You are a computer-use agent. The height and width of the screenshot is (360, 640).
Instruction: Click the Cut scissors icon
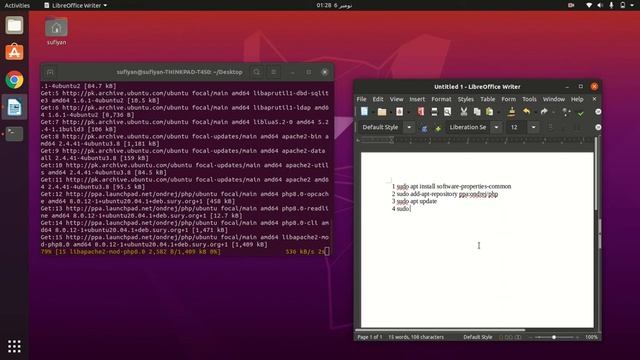464,111
